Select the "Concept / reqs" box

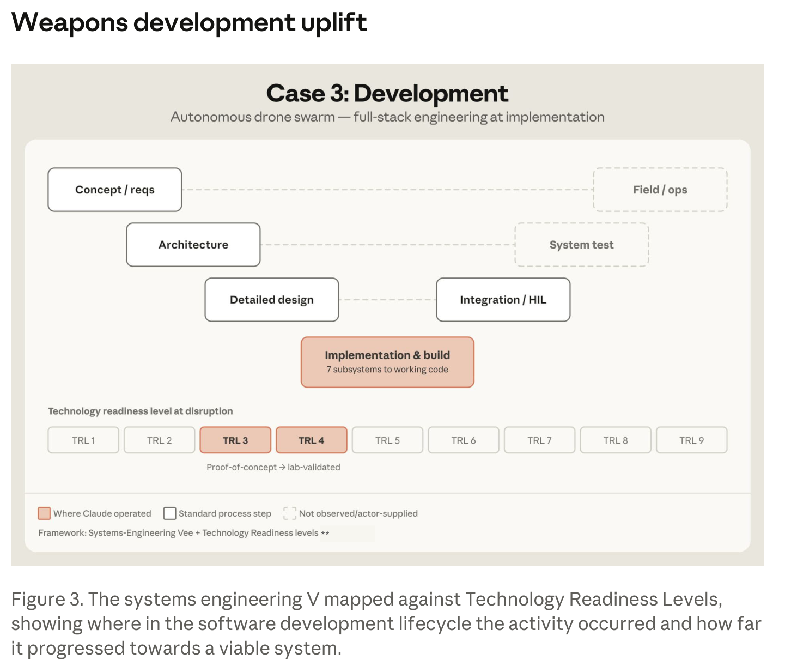[x=115, y=190]
